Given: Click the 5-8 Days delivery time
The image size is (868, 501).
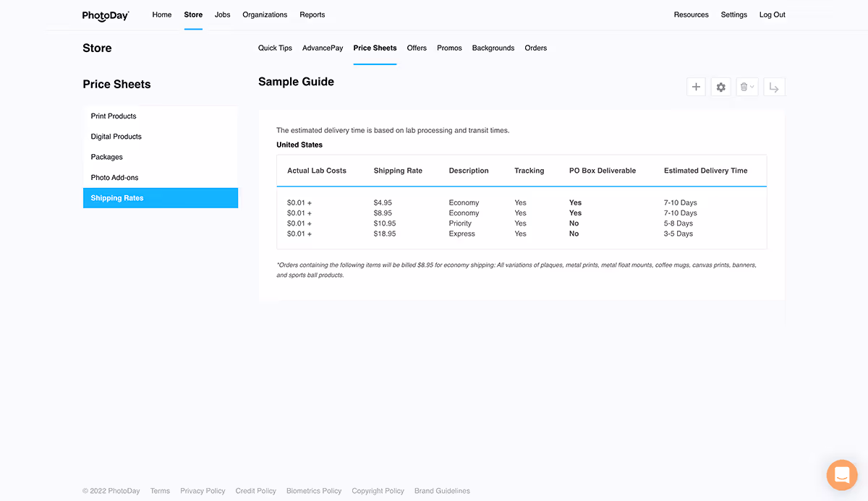Looking at the screenshot, I should 678,223.
